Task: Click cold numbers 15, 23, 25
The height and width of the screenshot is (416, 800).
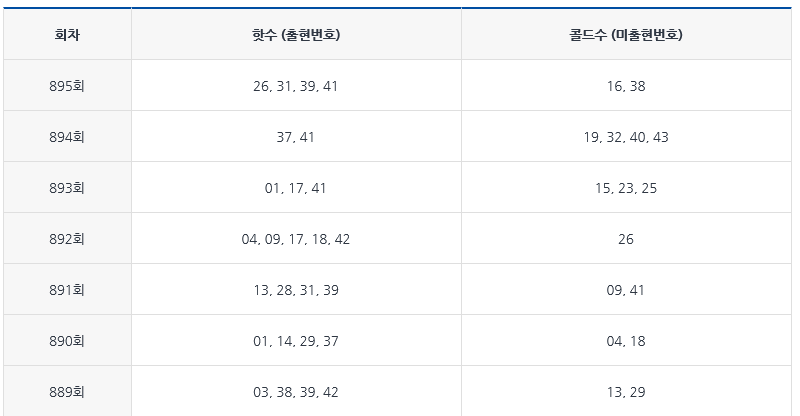Action: click(x=626, y=188)
